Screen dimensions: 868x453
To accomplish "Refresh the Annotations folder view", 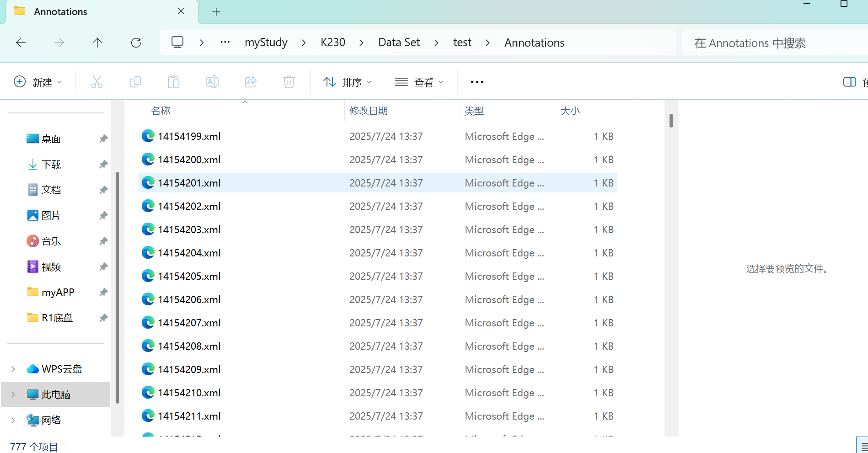I will 136,43.
